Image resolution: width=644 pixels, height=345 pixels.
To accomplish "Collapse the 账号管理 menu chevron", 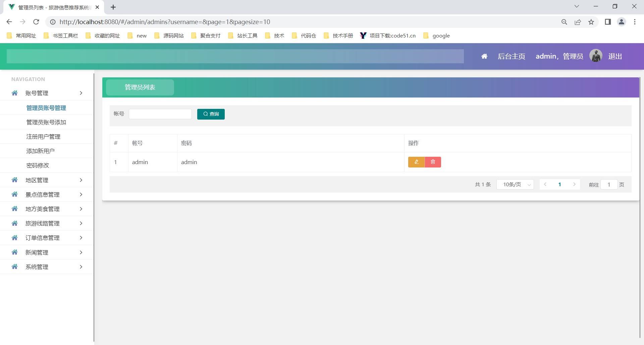I will point(81,93).
